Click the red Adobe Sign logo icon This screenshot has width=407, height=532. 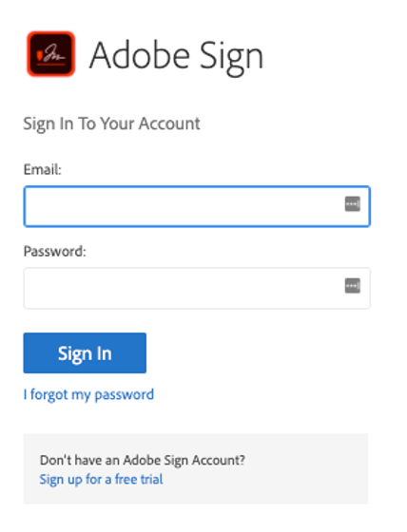click(x=51, y=54)
